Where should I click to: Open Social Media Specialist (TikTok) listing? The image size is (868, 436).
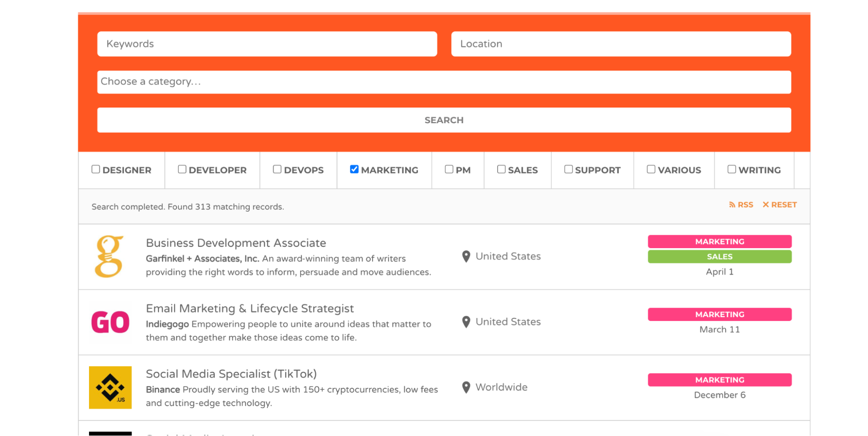pos(231,374)
